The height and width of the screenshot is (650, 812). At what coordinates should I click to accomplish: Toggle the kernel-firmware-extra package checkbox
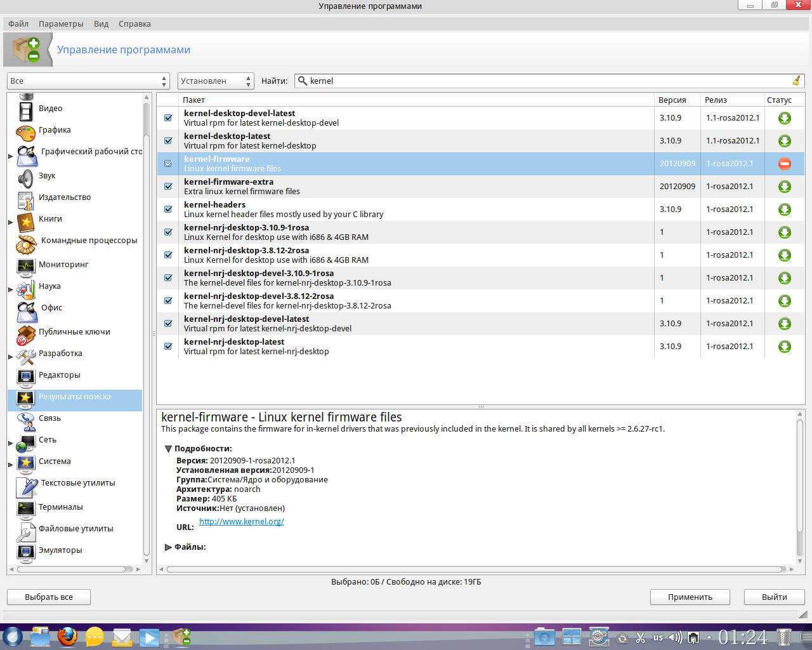click(x=168, y=187)
